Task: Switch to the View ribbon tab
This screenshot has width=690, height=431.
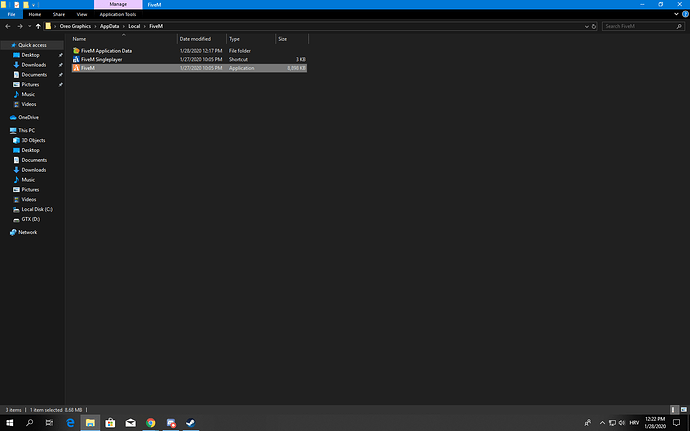Action: point(82,14)
